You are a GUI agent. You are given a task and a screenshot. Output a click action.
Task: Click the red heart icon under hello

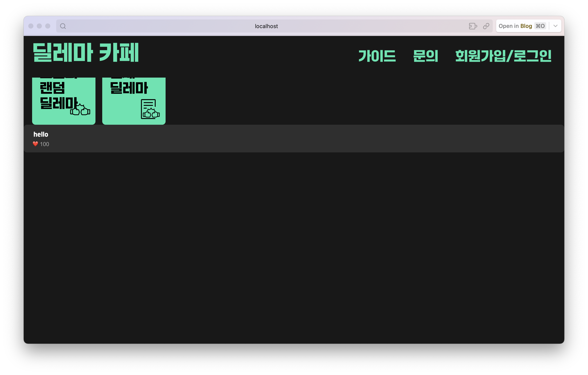pos(35,144)
